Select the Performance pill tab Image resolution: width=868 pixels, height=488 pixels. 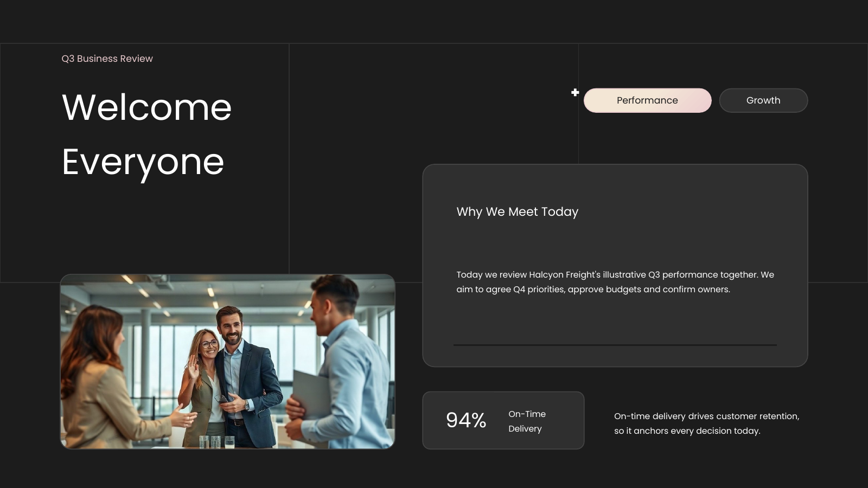(647, 100)
